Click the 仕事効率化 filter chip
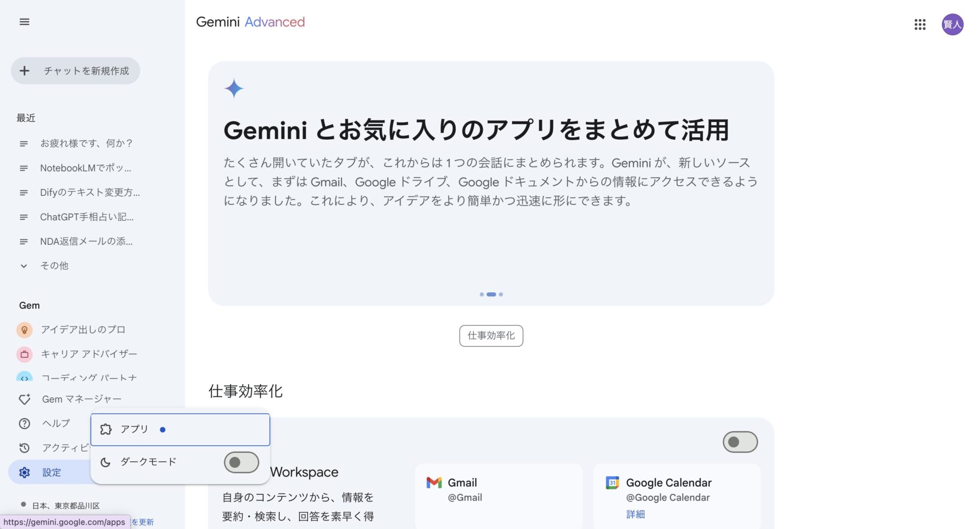The width and height of the screenshot is (980, 529). coord(491,336)
